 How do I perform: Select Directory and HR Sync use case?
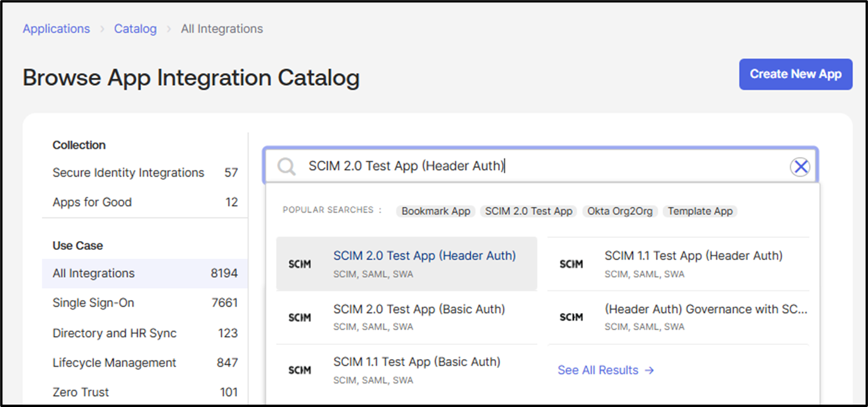click(x=145, y=333)
